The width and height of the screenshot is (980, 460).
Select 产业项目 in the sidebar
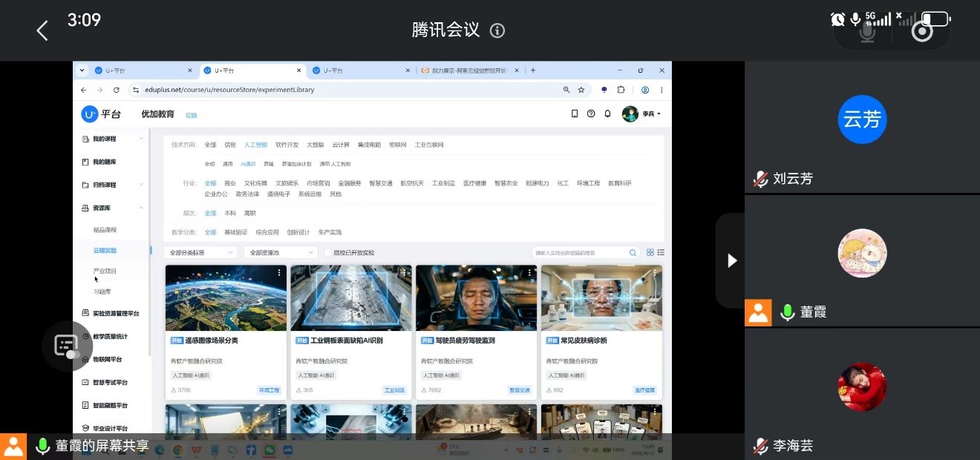coord(105,271)
